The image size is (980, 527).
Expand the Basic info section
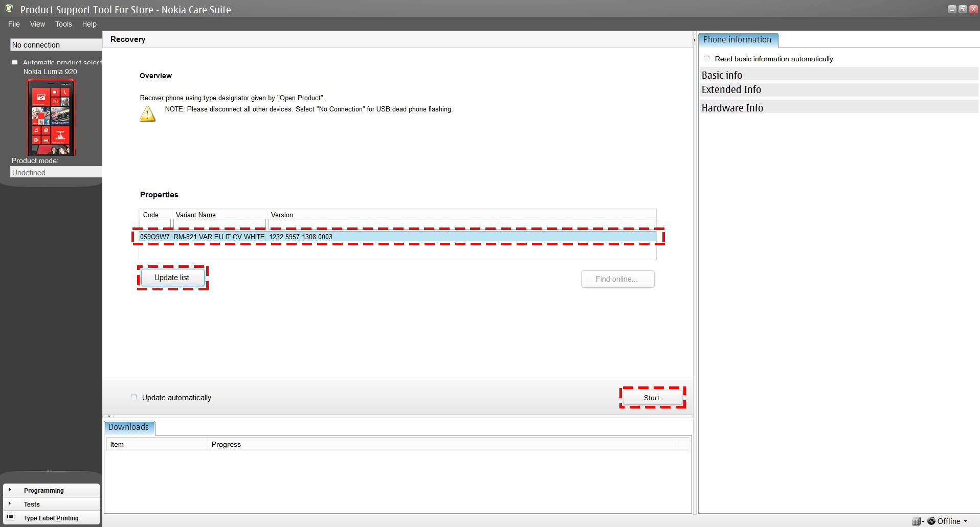coord(839,75)
